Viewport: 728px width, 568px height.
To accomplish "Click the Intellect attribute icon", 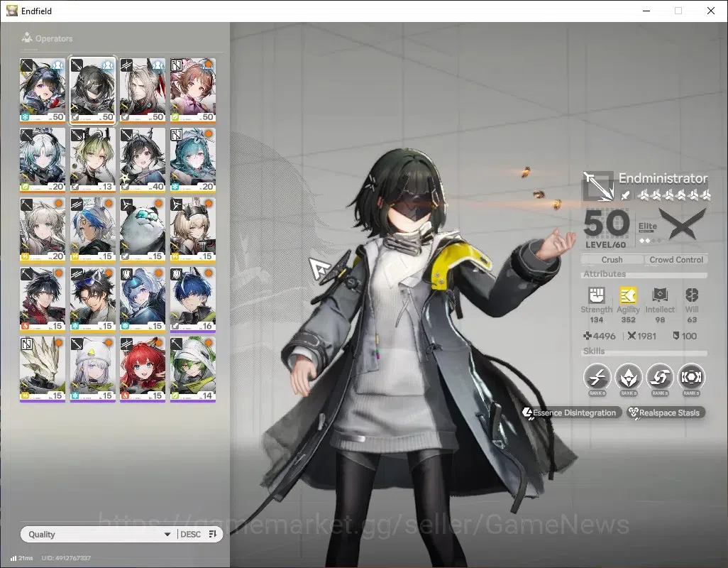I will tap(660, 295).
